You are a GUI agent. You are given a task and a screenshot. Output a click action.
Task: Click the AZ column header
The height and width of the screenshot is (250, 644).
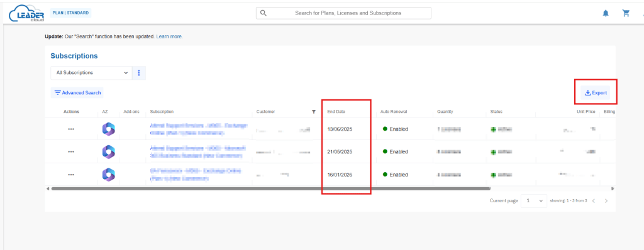(x=105, y=112)
